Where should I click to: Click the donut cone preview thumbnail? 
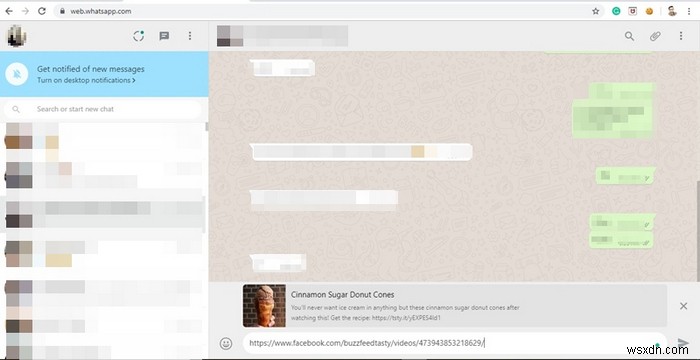[264, 306]
